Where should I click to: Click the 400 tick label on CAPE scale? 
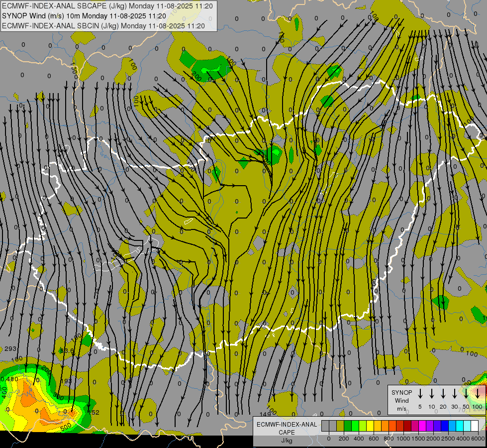click(359, 439)
